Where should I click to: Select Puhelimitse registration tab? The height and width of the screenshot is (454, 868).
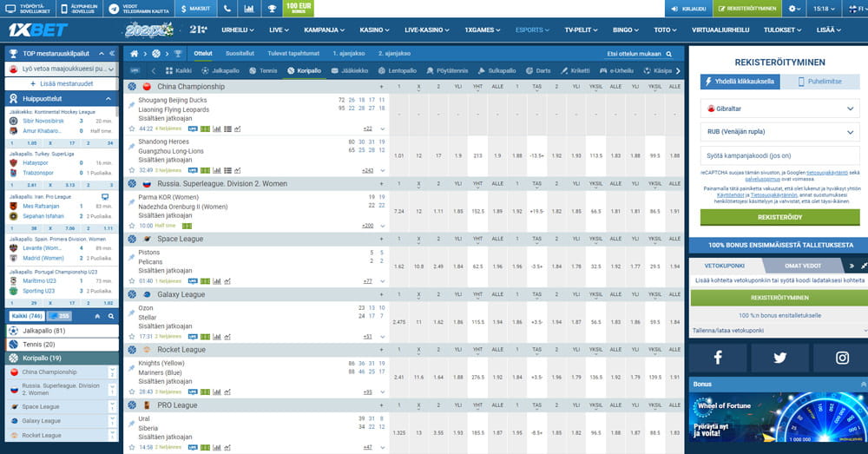click(820, 82)
